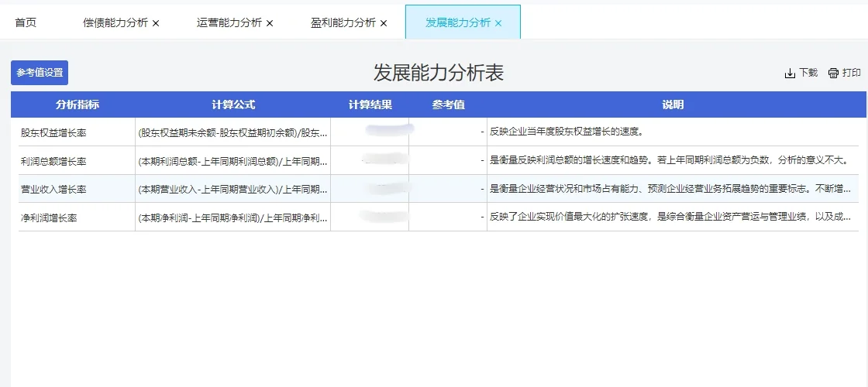The height and width of the screenshot is (387, 868).
Task: Click description 反映企业当年度股东权益增长的速度
Action: point(566,132)
